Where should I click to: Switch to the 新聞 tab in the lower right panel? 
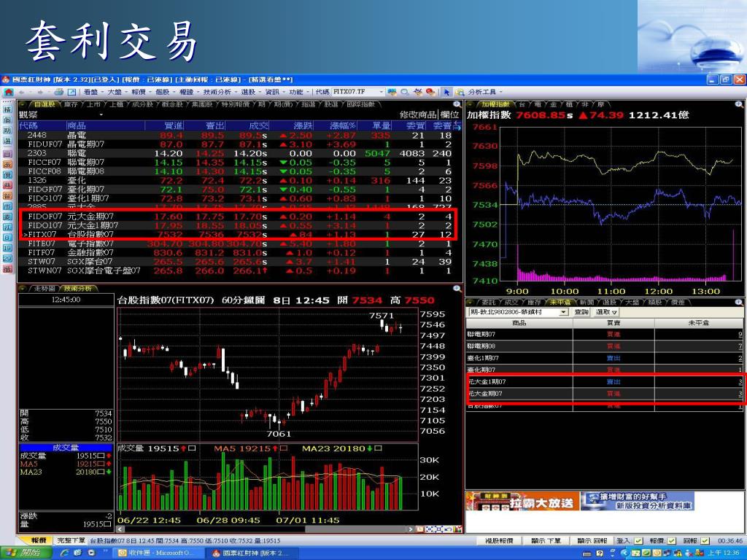[587, 303]
